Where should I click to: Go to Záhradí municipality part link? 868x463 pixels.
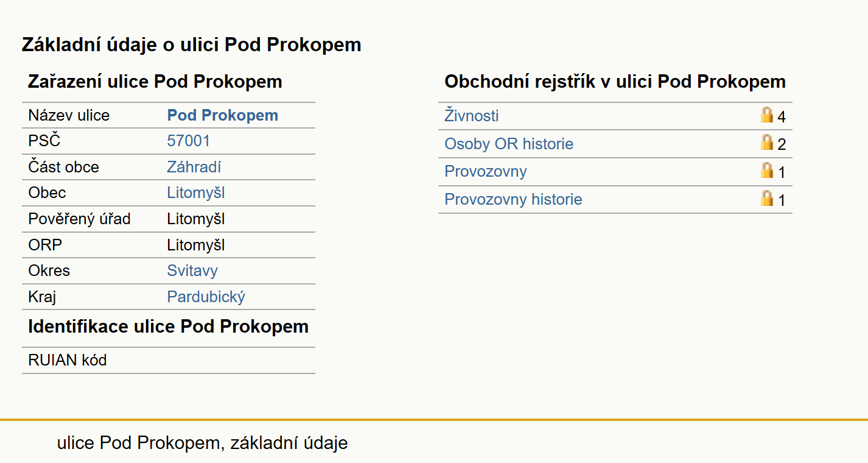pos(194,167)
